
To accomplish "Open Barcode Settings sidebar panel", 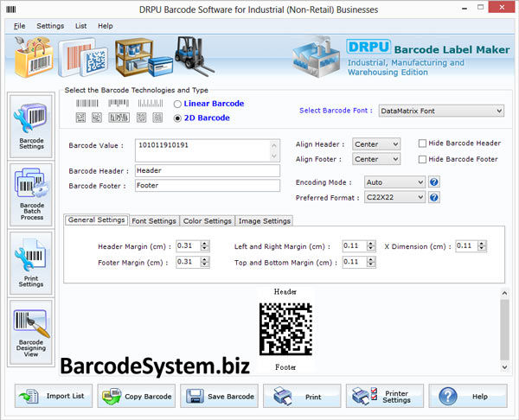I will 31,126.
